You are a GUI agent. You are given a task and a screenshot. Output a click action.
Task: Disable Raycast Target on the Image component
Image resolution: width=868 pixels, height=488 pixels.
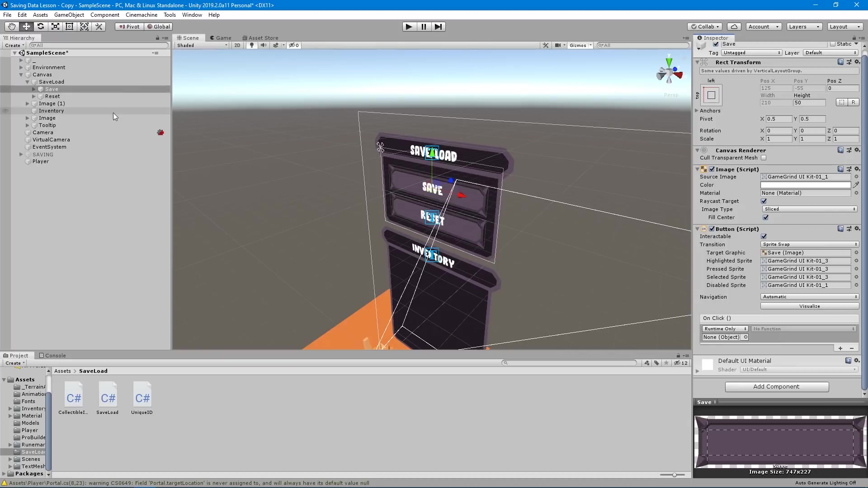[x=764, y=201]
